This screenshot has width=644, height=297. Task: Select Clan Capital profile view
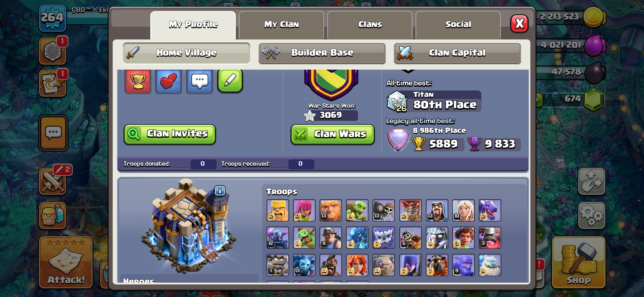(457, 53)
